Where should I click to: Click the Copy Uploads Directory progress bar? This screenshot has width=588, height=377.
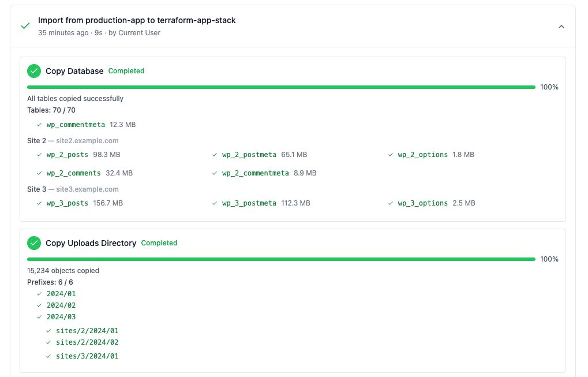point(281,259)
